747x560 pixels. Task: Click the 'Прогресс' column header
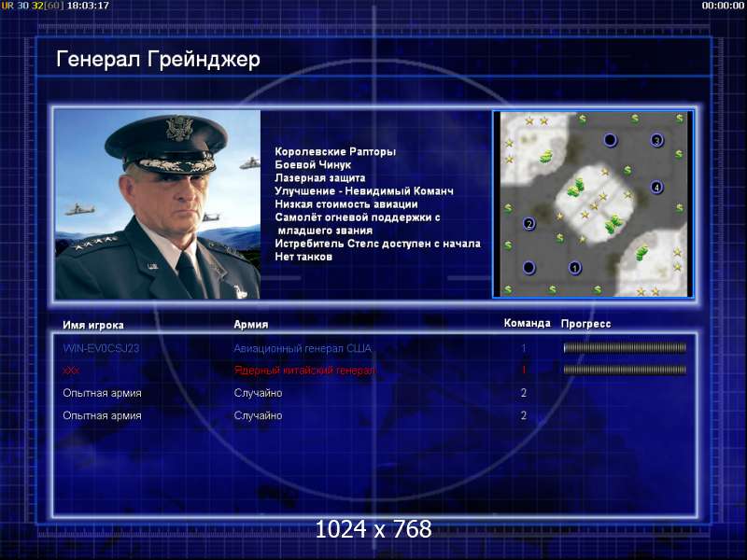pos(586,324)
